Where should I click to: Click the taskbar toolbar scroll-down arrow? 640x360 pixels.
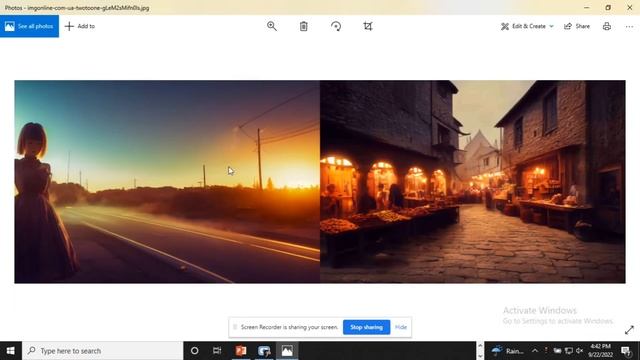tap(480, 356)
